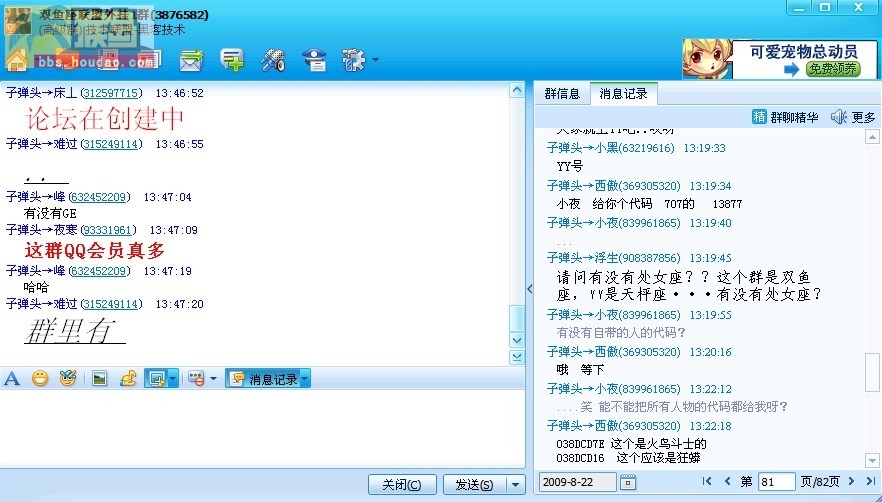Expand the screen capture options arrow
The width and height of the screenshot is (882, 502).
point(173,379)
